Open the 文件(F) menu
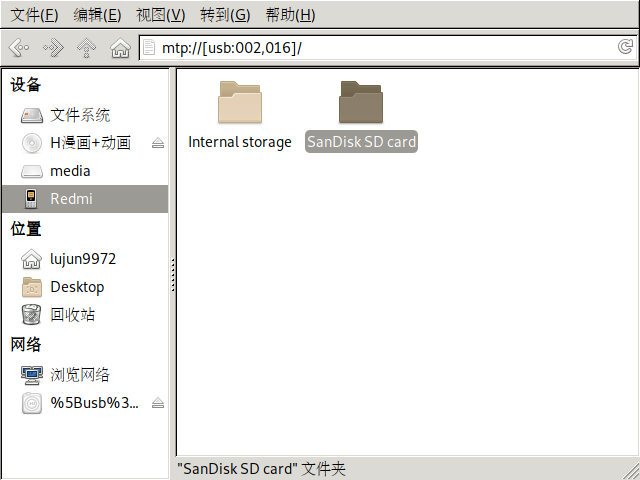This screenshot has width=640, height=480. [34, 15]
